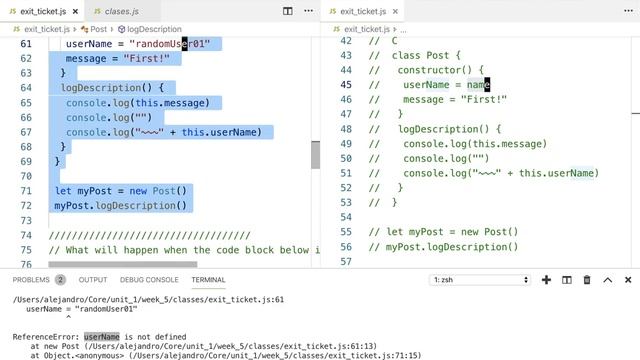Screen dimensions: 640x360
Task: Click exit_ticket.js in the left breadcrumb
Action: coord(47,29)
